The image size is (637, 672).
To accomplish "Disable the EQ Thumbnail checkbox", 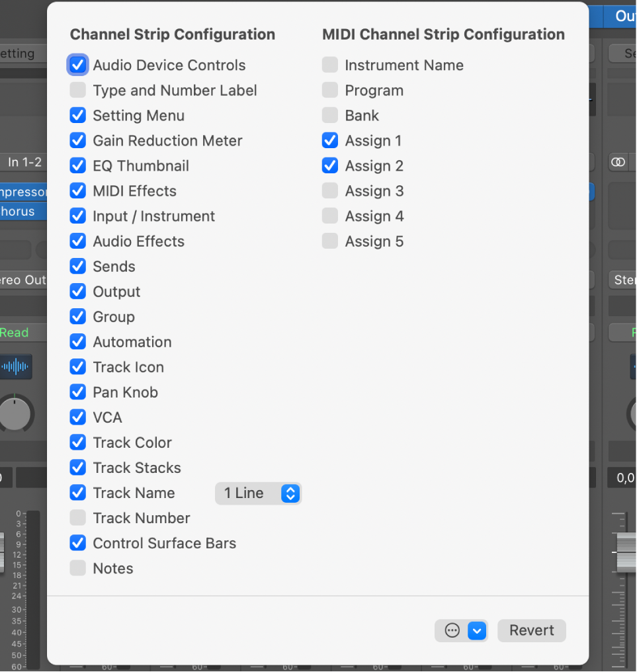I will [x=77, y=165].
